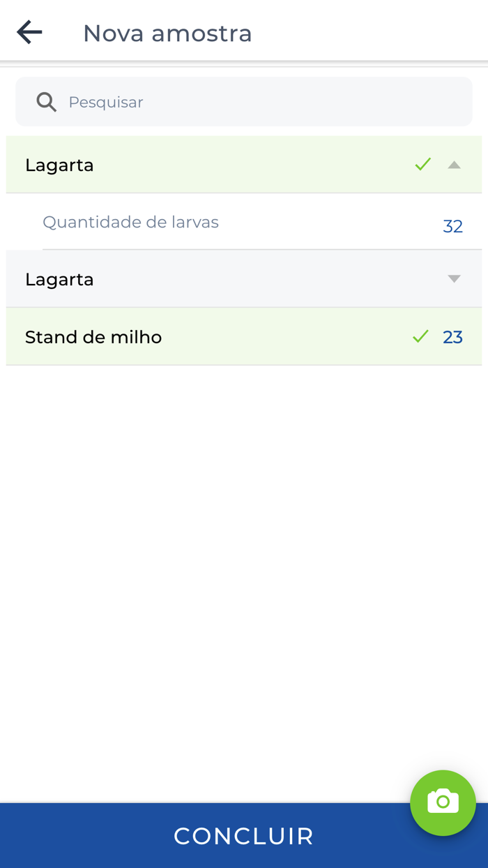Open the dropdown arrow beside the collapsed Lagarta
This screenshot has width=488, height=868.
coord(454,278)
